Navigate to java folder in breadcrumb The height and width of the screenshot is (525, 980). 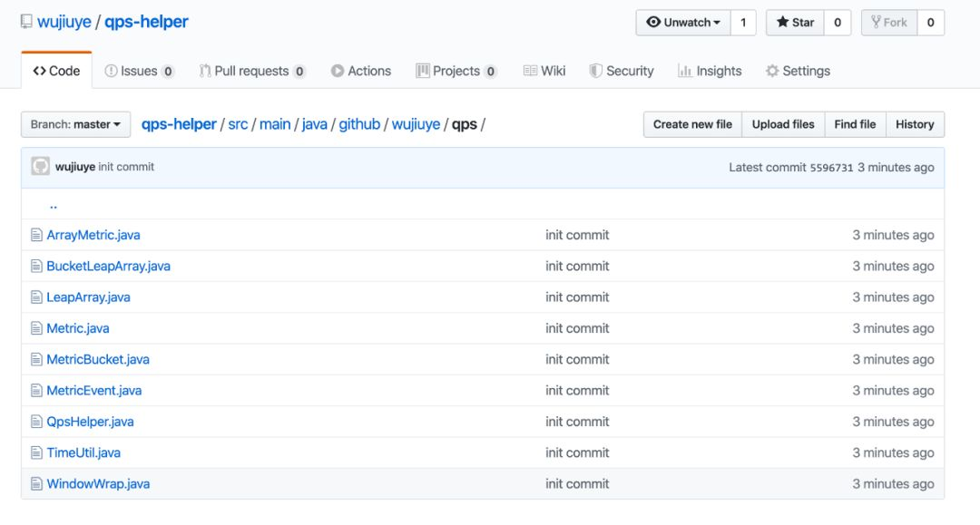tap(314, 124)
